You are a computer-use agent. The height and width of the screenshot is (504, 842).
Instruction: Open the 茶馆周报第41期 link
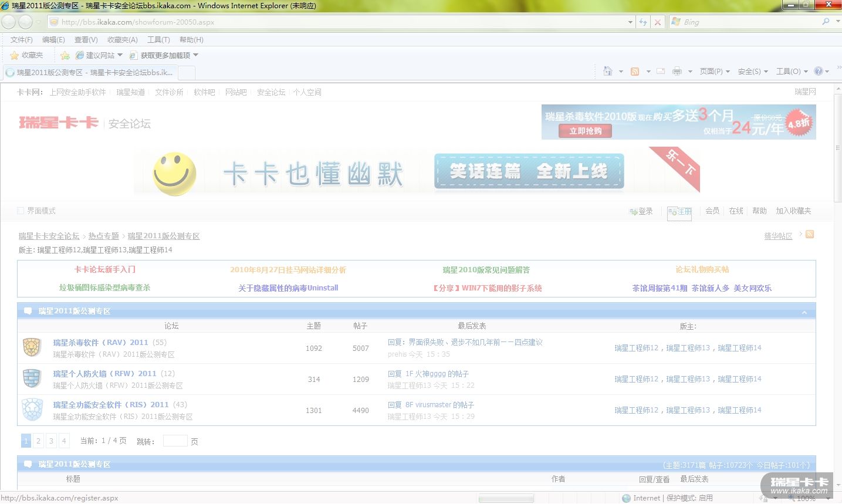[x=660, y=288]
